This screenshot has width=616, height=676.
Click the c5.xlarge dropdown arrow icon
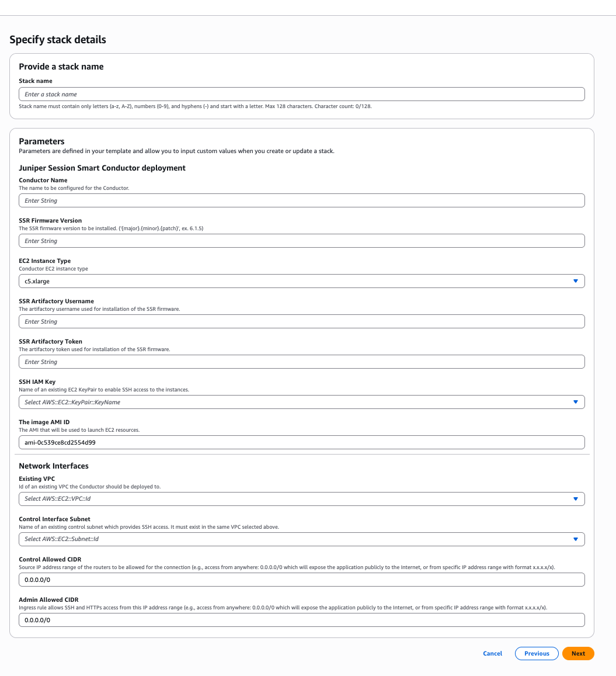pyautogui.click(x=575, y=281)
